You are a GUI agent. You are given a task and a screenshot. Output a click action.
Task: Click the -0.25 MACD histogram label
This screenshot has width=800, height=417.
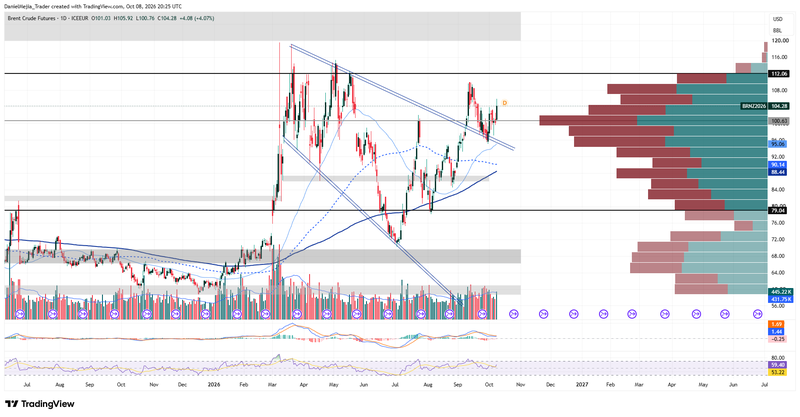pos(778,339)
